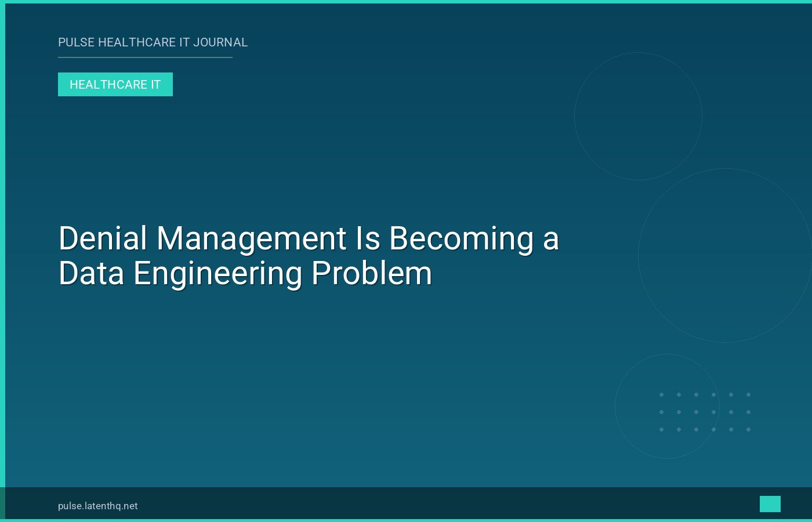Click the word 'Engineering' in the title
Image resolution: width=812 pixels, height=522 pixels.
point(217,273)
